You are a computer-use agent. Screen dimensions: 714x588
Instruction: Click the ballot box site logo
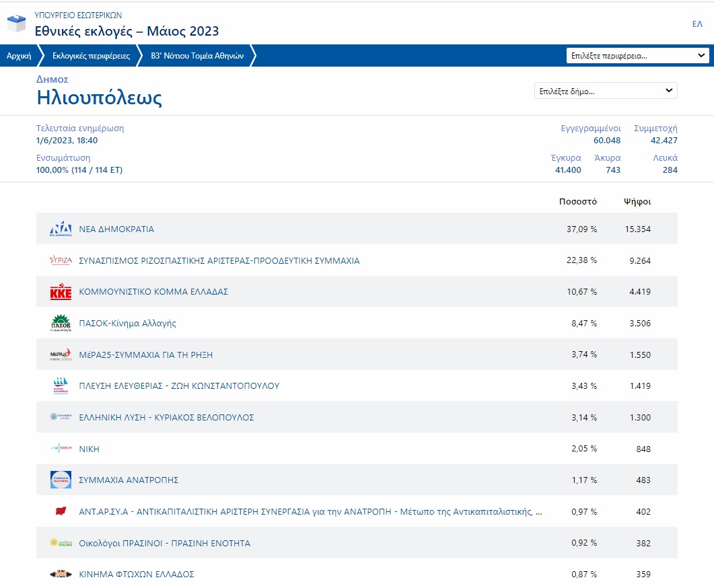click(16, 23)
